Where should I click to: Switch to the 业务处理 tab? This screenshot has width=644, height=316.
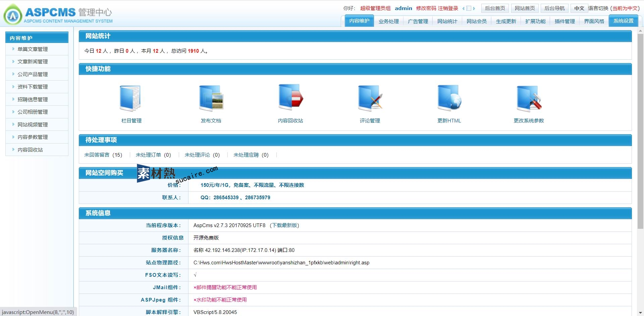point(389,21)
